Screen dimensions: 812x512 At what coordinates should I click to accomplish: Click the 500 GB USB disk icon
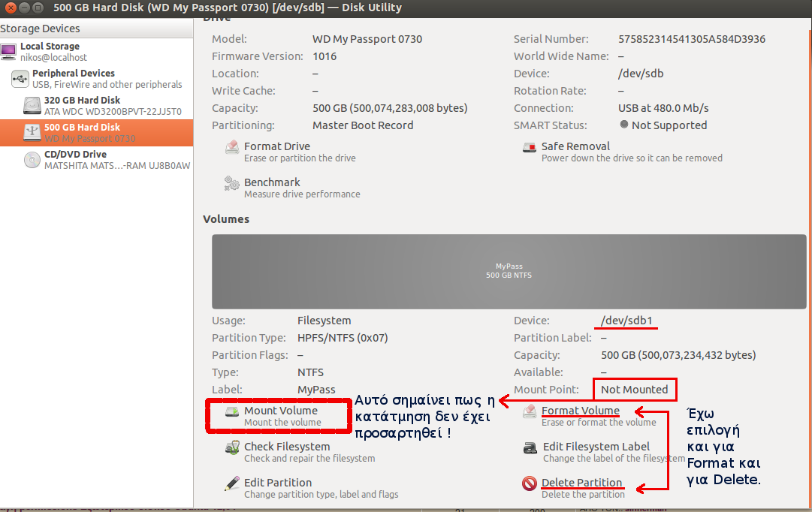point(32,133)
